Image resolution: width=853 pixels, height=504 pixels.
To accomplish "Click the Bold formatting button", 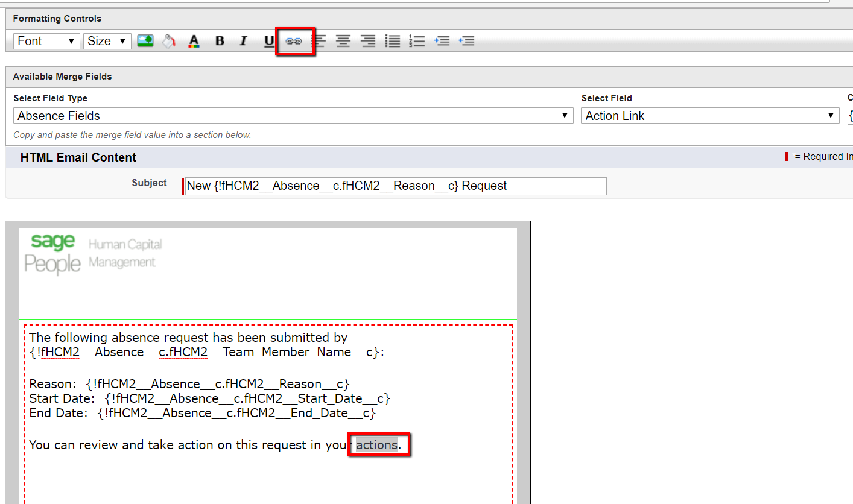I will 220,41.
